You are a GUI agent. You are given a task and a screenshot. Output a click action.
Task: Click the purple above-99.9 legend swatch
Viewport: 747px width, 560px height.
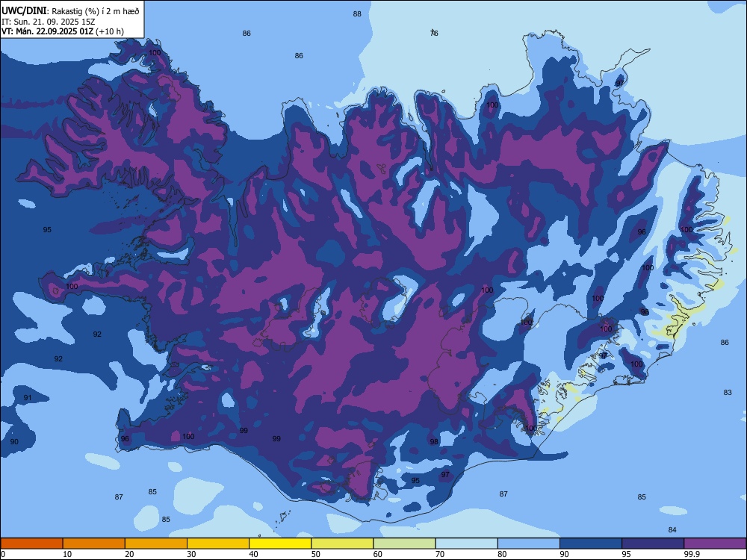tap(715, 544)
